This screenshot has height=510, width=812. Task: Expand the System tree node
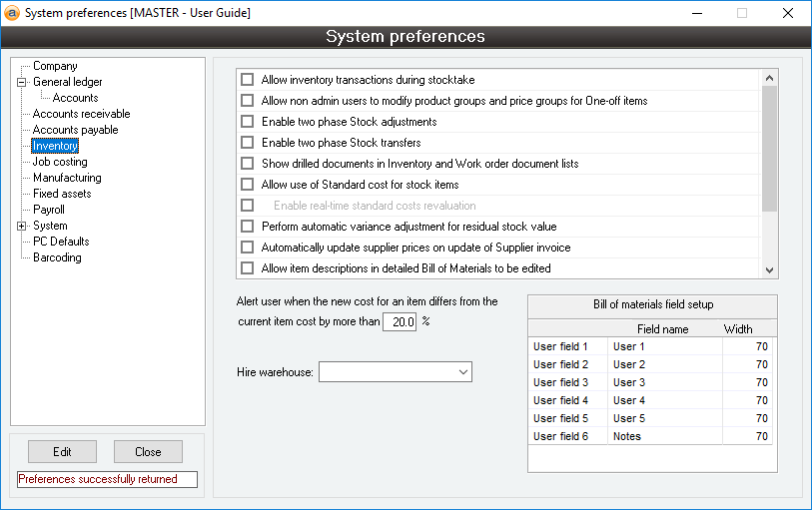pos(21,226)
